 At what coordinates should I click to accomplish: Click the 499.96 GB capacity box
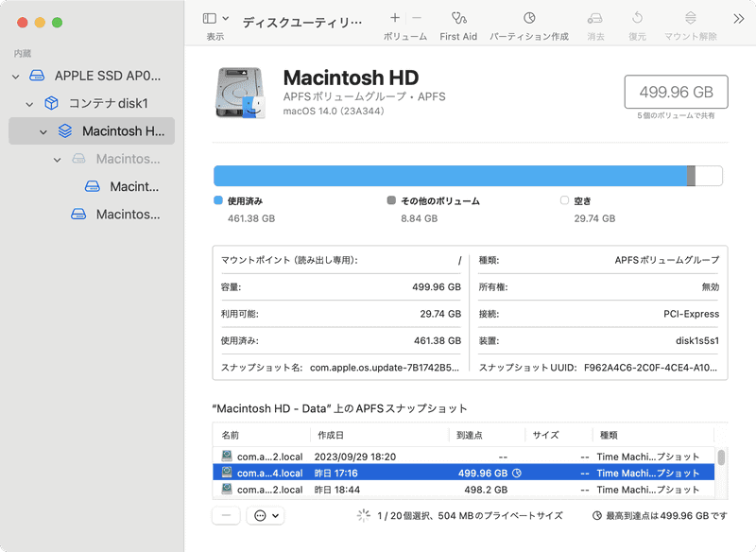[x=676, y=92]
